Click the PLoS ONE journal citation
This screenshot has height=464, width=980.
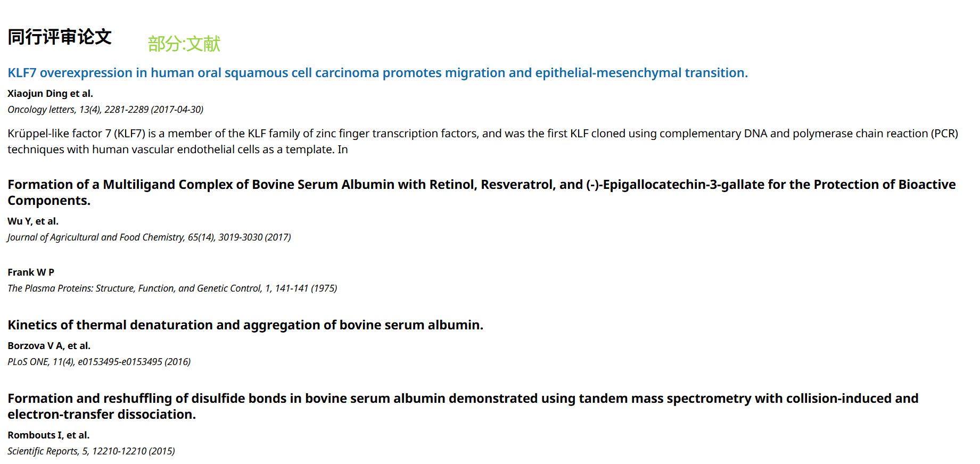[x=28, y=362]
